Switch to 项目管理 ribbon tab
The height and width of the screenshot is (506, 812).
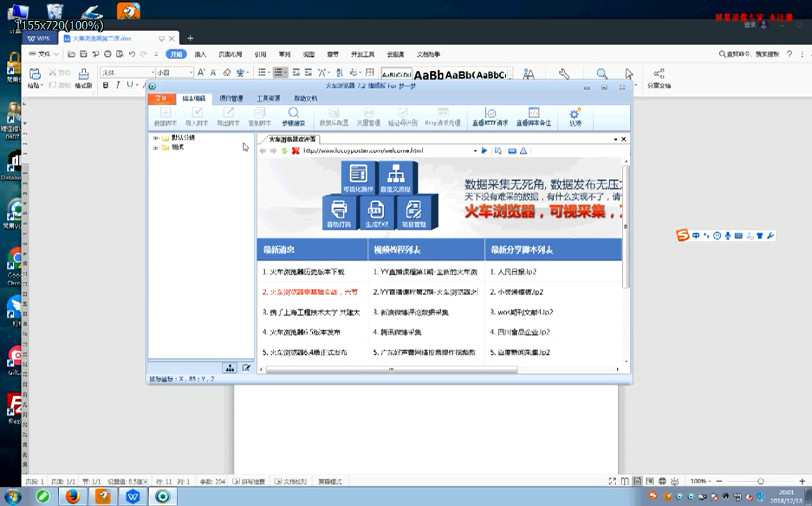point(231,98)
